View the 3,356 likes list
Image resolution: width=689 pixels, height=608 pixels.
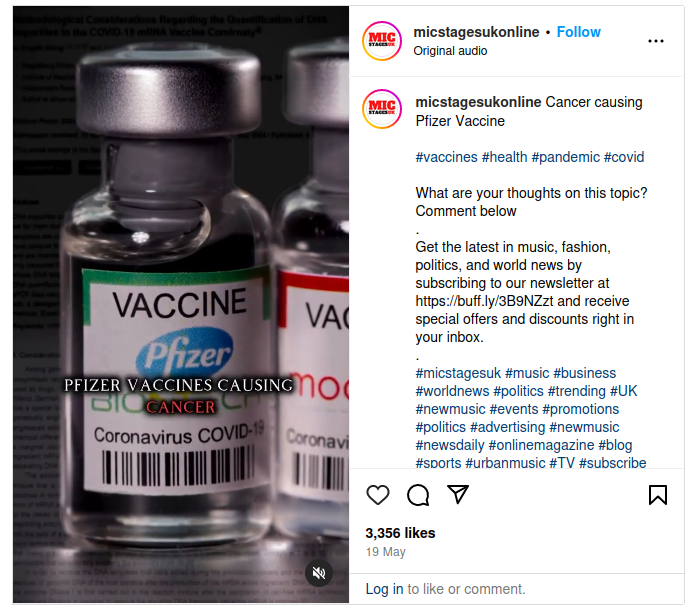coord(400,533)
